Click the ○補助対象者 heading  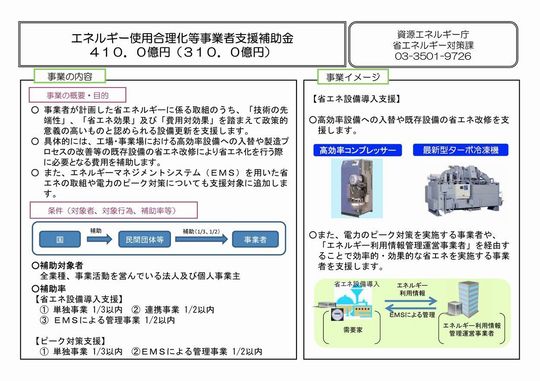click(x=58, y=266)
